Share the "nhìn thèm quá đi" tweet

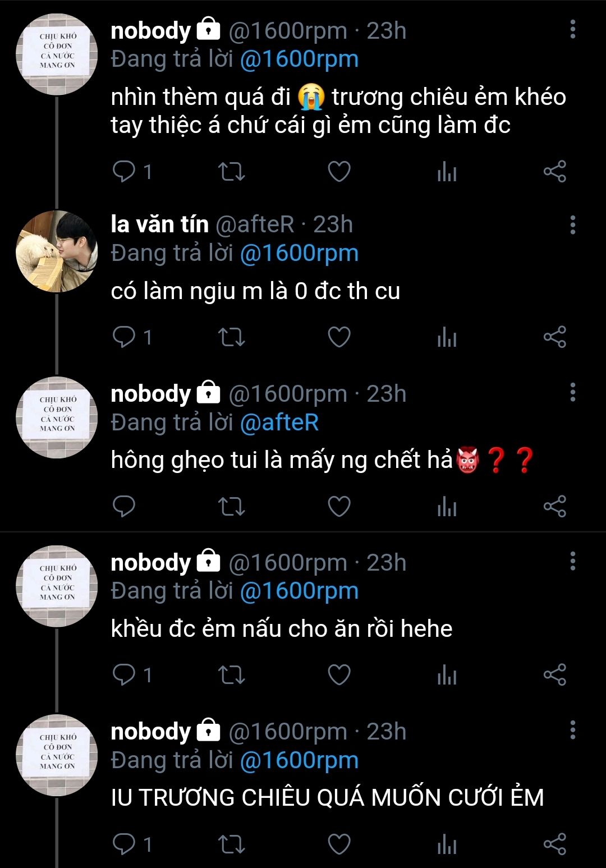pyautogui.click(x=554, y=171)
